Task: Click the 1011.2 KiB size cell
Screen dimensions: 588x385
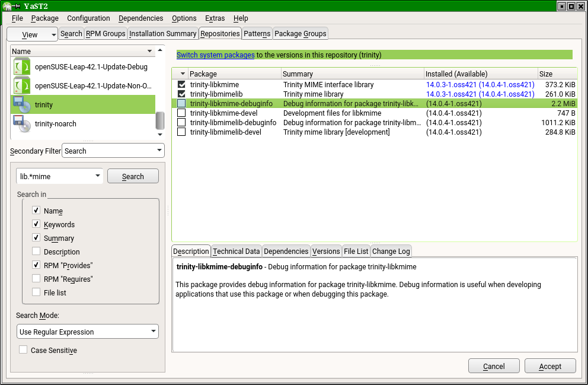Action: coord(558,122)
